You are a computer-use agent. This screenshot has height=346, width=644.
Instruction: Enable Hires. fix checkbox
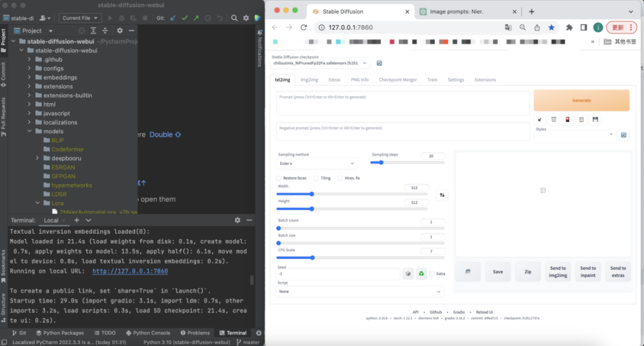pyautogui.click(x=340, y=178)
